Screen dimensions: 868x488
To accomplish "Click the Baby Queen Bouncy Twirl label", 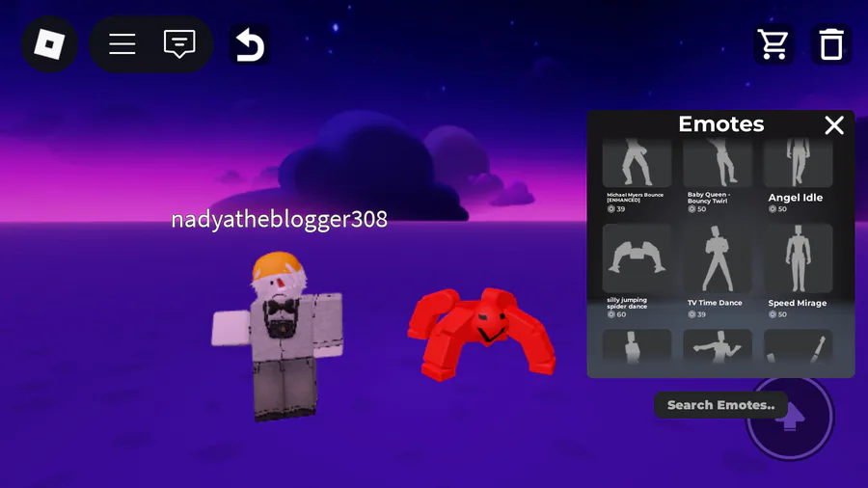I will [x=709, y=198].
